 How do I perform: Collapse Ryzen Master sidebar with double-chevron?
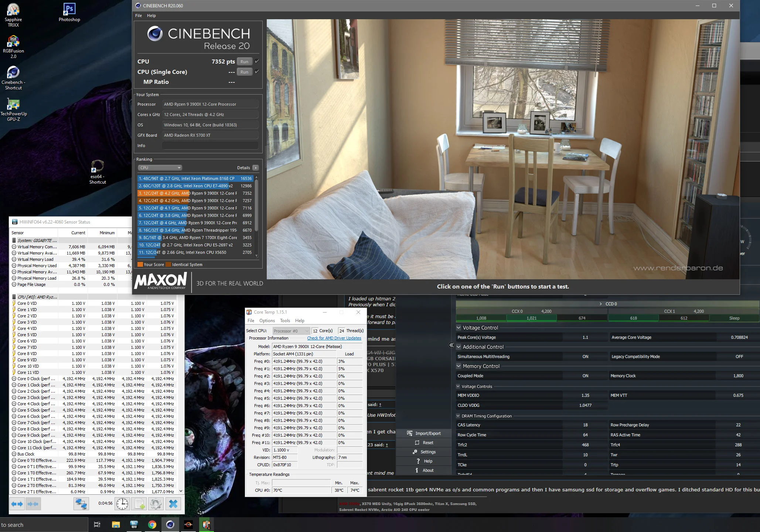pos(451,345)
